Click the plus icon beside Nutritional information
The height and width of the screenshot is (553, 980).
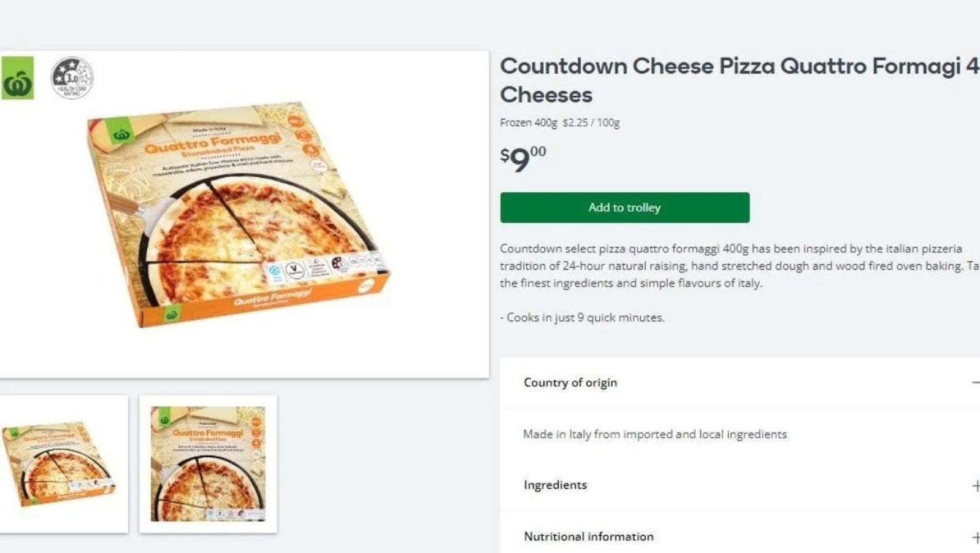click(x=975, y=537)
